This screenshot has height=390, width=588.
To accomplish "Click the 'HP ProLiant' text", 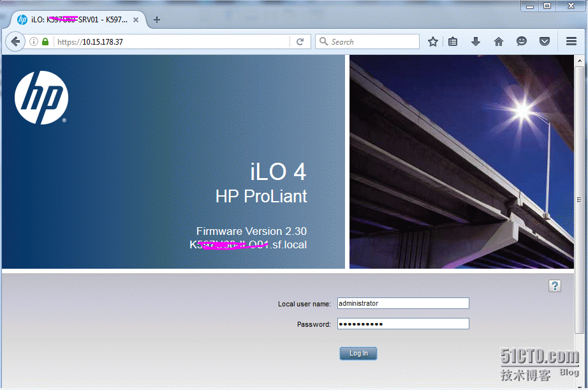I will 261,197.
